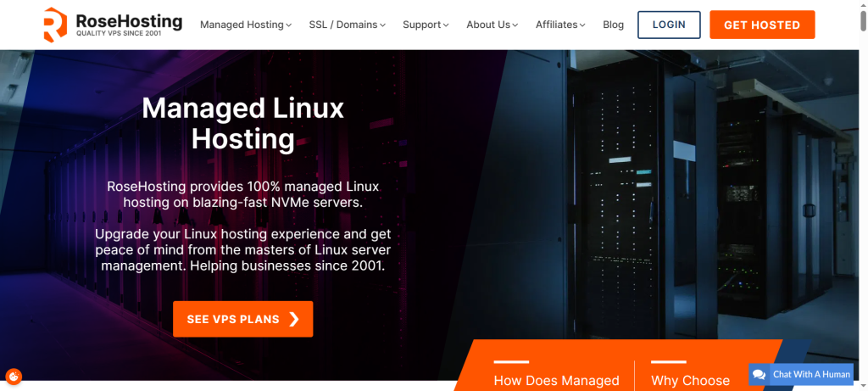Expand Affiliates dropdown chevron
This screenshot has width=868, height=391.
point(582,25)
